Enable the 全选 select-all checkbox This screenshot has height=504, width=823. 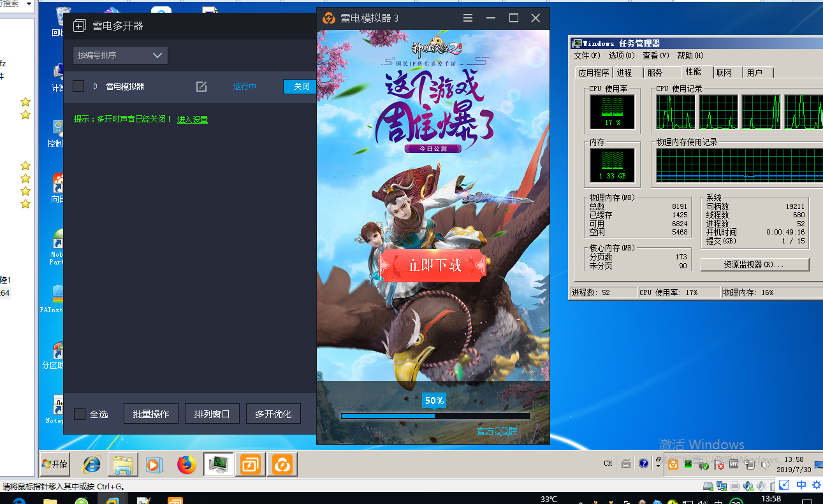[80, 414]
